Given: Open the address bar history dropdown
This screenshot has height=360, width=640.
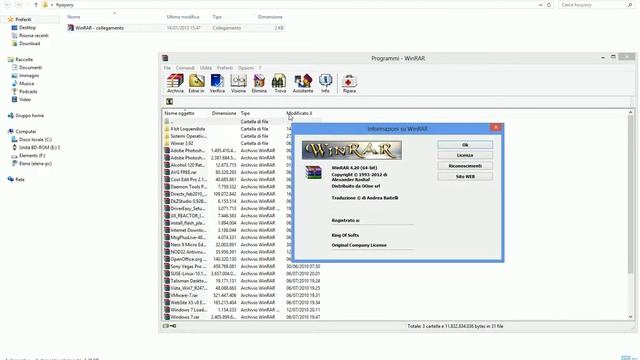Looking at the screenshot, I should 540,5.
